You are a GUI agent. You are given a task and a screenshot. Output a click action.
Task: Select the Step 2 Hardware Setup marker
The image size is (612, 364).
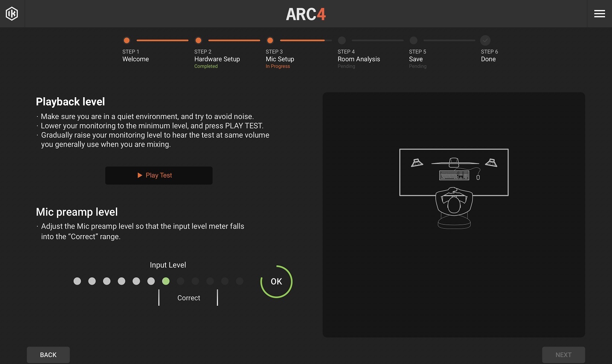[x=199, y=40]
